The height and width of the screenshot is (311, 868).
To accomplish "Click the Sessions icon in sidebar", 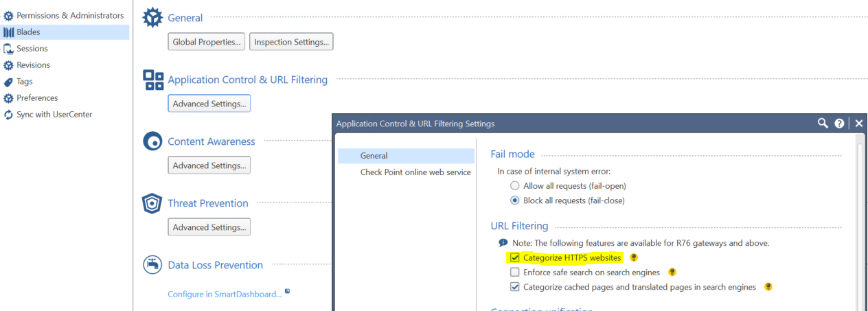I will click(x=8, y=48).
